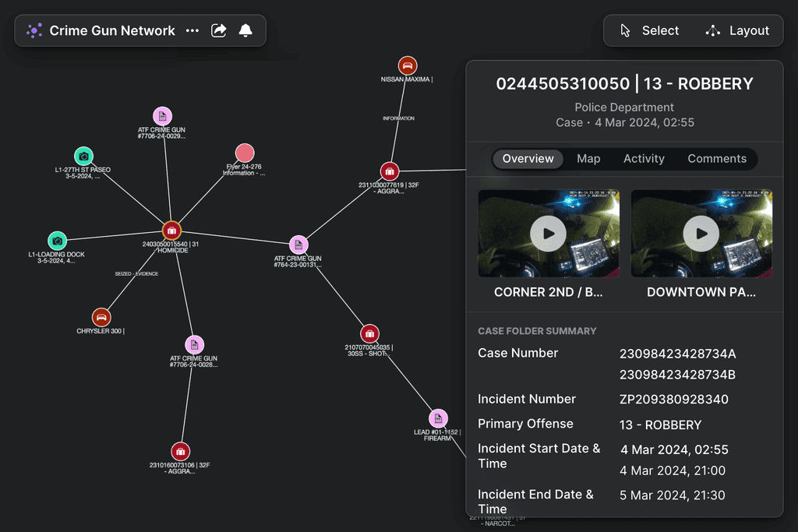
Task: Open the Layout options
Action: click(737, 30)
